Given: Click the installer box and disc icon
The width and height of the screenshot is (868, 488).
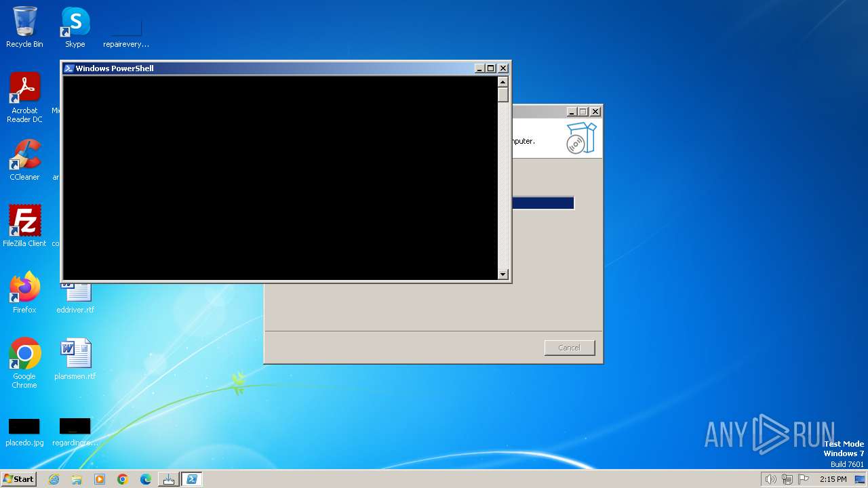Looking at the screenshot, I should click(581, 138).
